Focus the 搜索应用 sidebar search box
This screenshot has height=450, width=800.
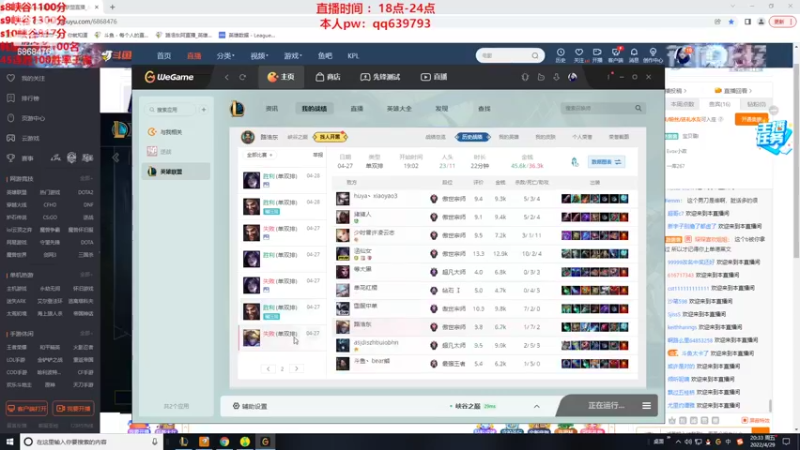tap(171, 110)
